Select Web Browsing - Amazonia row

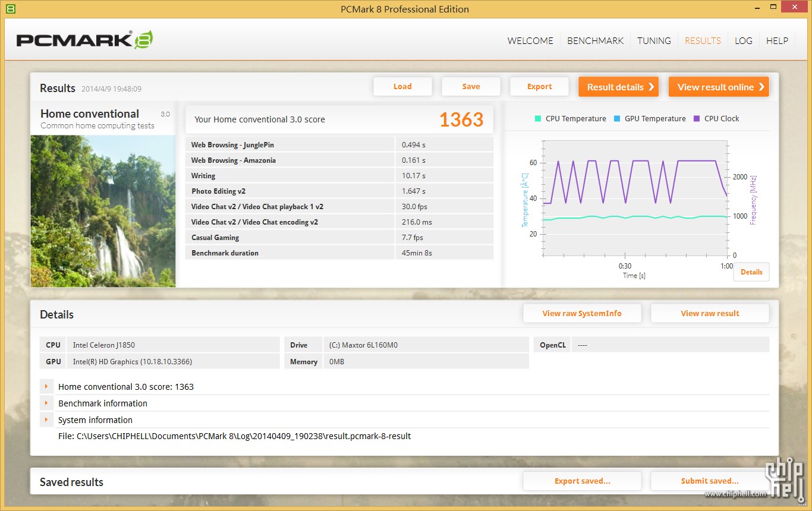339,160
